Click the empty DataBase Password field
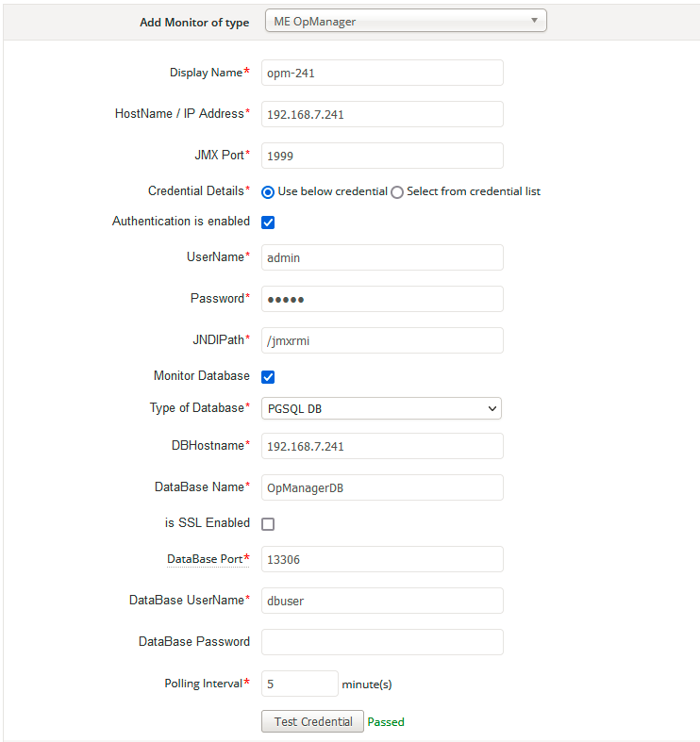700x742 pixels. 382,642
